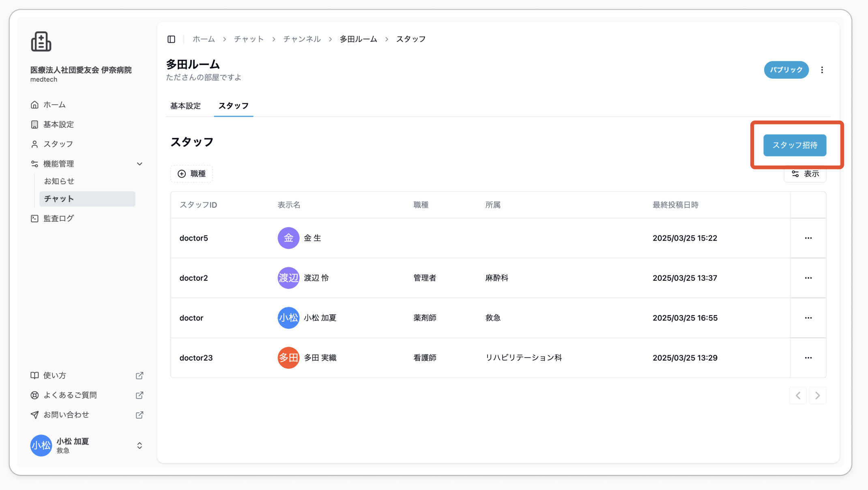
Task: Switch to the 基本設定 tab
Action: [185, 106]
